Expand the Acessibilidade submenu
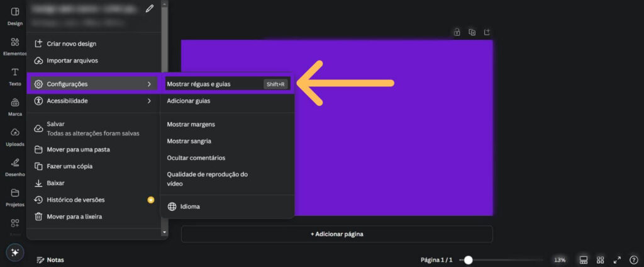The height and width of the screenshot is (267, 644). click(x=93, y=101)
